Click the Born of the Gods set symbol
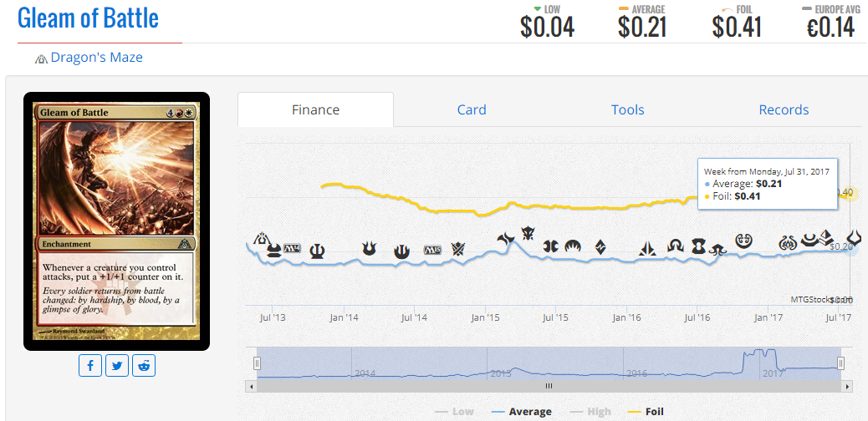The height and width of the screenshot is (421, 868). (369, 249)
